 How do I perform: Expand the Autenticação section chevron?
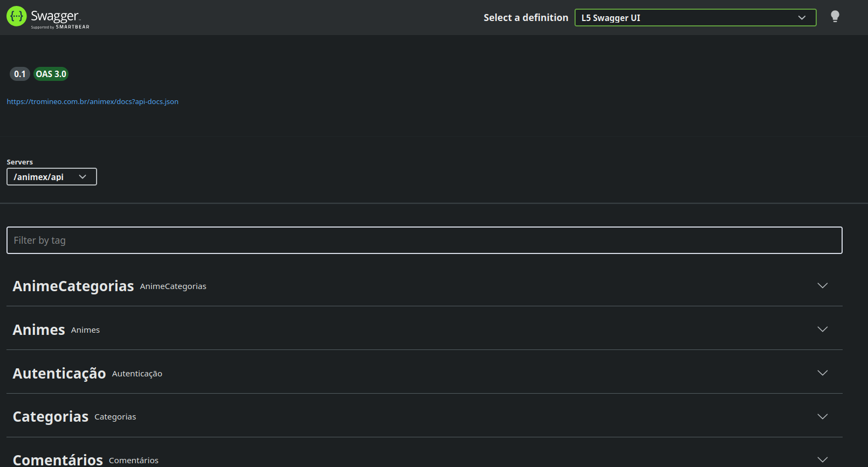coord(822,373)
